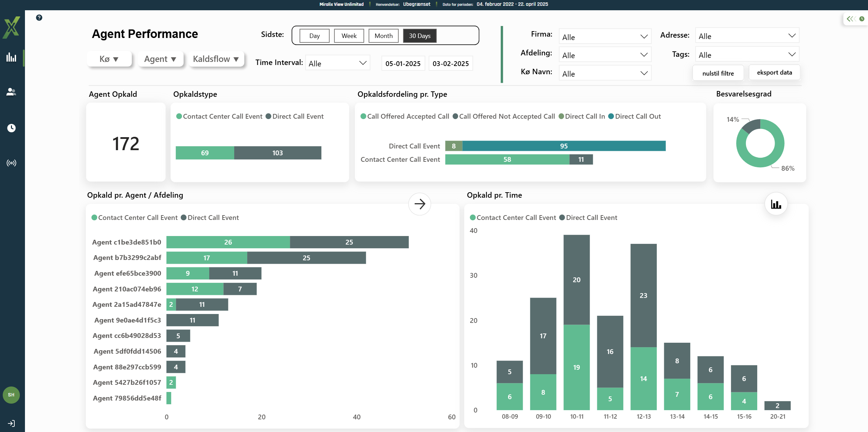Open the Kø menu
This screenshot has height=432, width=868.
coord(109,59)
